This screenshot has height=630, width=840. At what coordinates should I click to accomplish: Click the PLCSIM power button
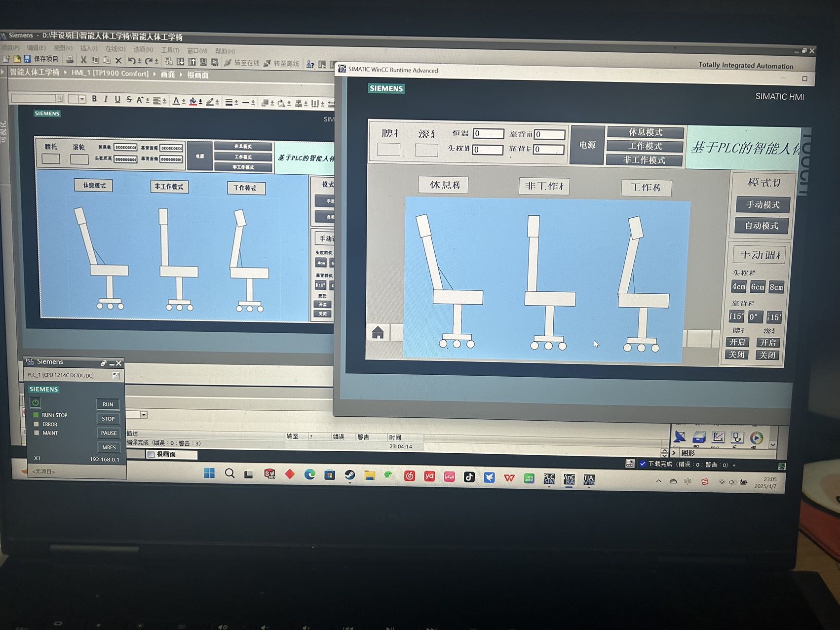pyautogui.click(x=36, y=402)
